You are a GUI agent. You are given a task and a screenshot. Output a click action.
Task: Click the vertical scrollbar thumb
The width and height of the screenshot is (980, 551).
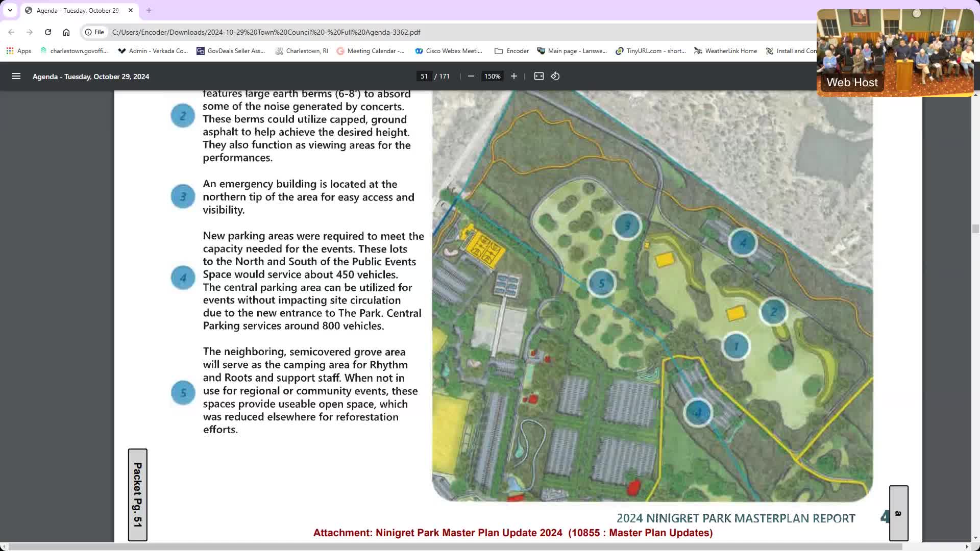(x=975, y=229)
